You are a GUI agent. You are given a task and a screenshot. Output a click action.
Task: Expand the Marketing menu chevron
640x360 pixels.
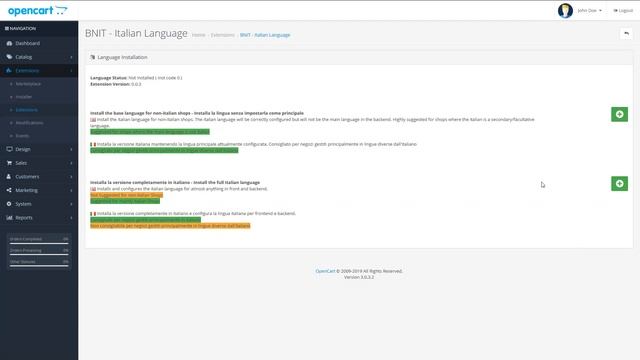pyautogui.click(x=71, y=190)
